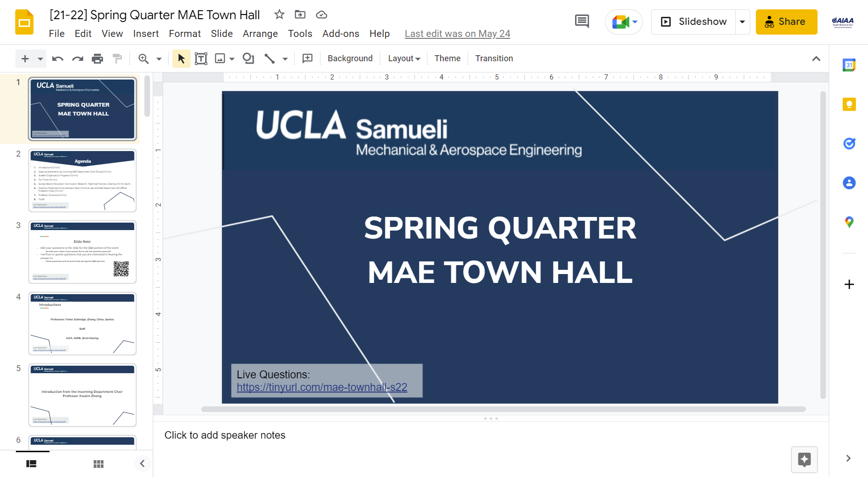
Task: Open line type dropdown arrow
Action: pos(285,59)
